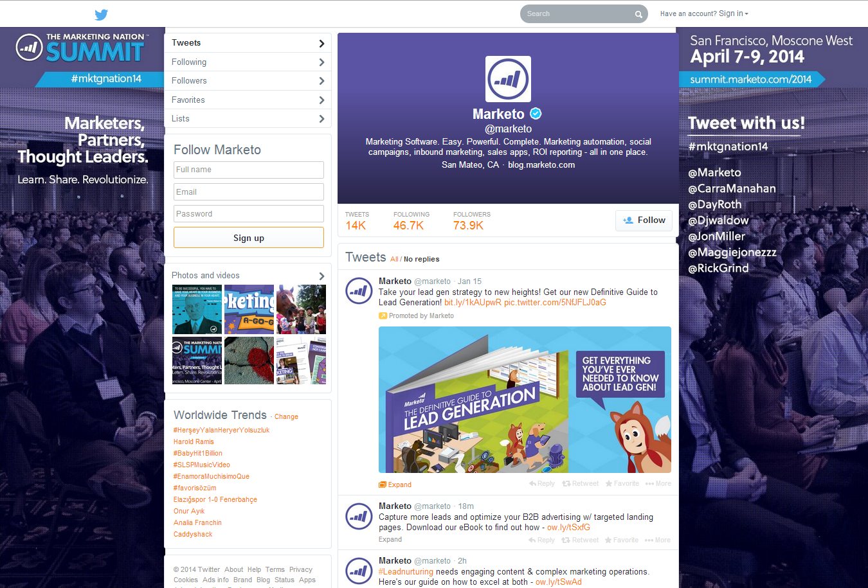Expand the B2B advertising tweet
Viewport: 868px width, 588px height.
pos(390,540)
